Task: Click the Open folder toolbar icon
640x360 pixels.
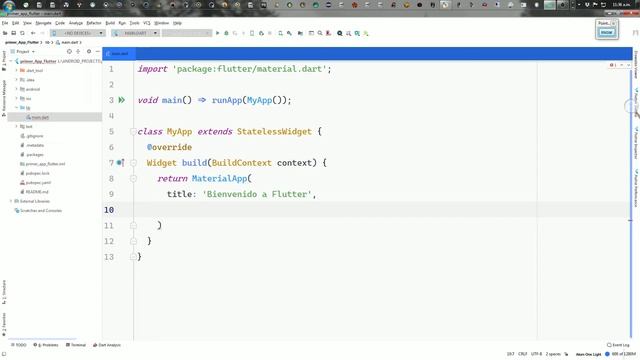Action: pos(5,33)
